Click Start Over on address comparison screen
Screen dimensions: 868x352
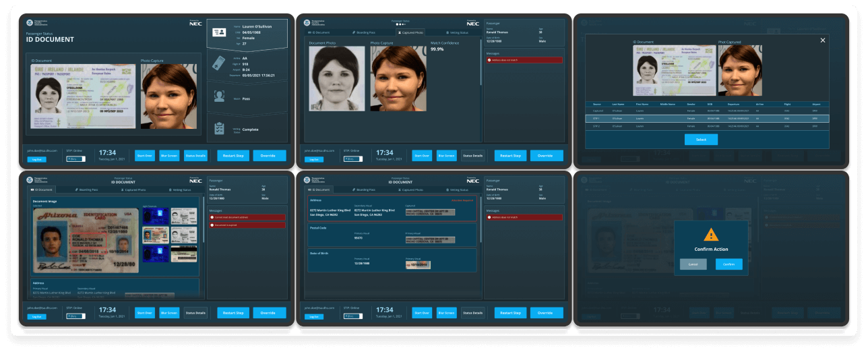[x=423, y=313]
